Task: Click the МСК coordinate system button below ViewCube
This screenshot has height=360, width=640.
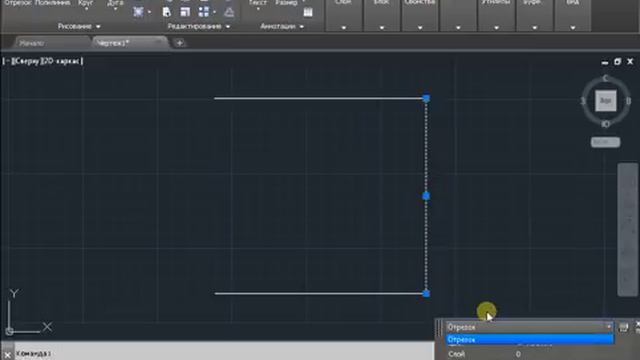Action: click(x=605, y=142)
